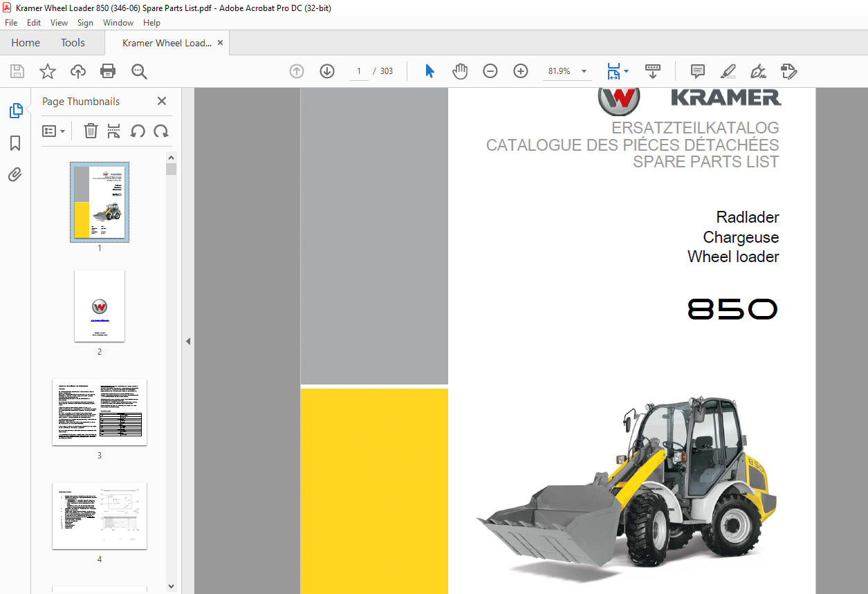Screen dimensions: 868x594
Task: Close the Page Thumbnails panel
Action: (x=162, y=101)
